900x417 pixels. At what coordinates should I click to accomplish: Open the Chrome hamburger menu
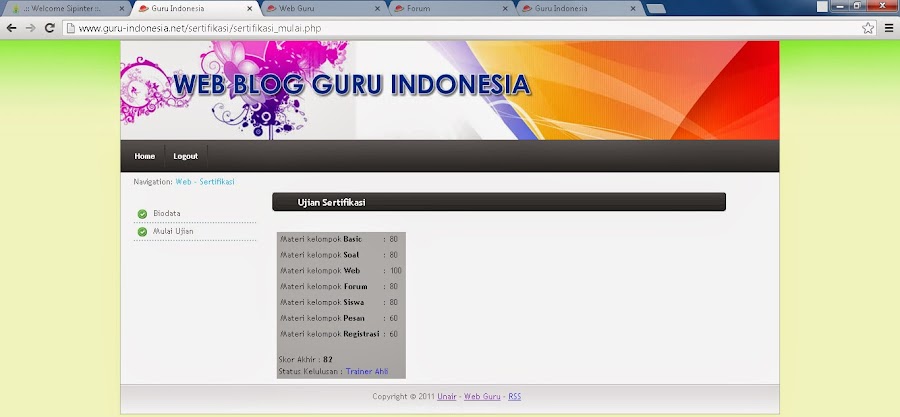[x=889, y=28]
